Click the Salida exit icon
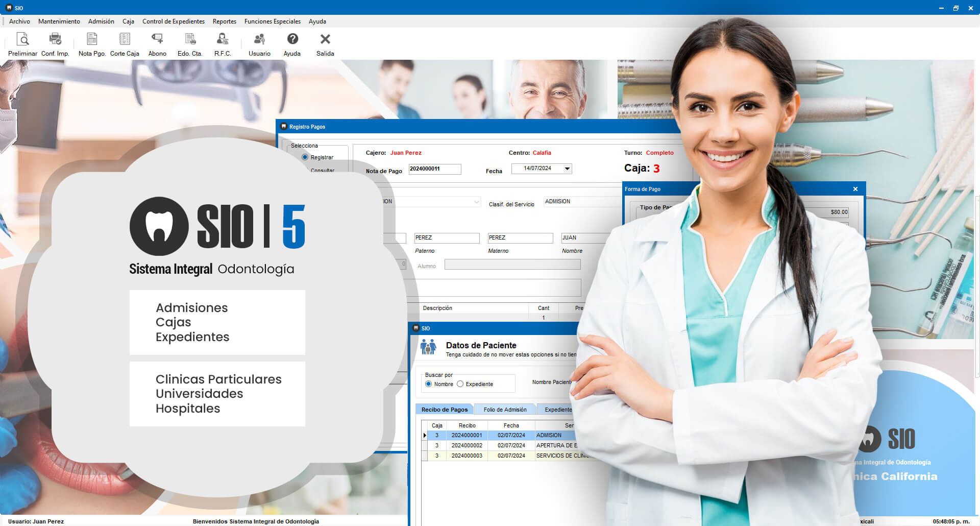Image resolution: width=980 pixels, height=526 pixels. [x=325, y=44]
